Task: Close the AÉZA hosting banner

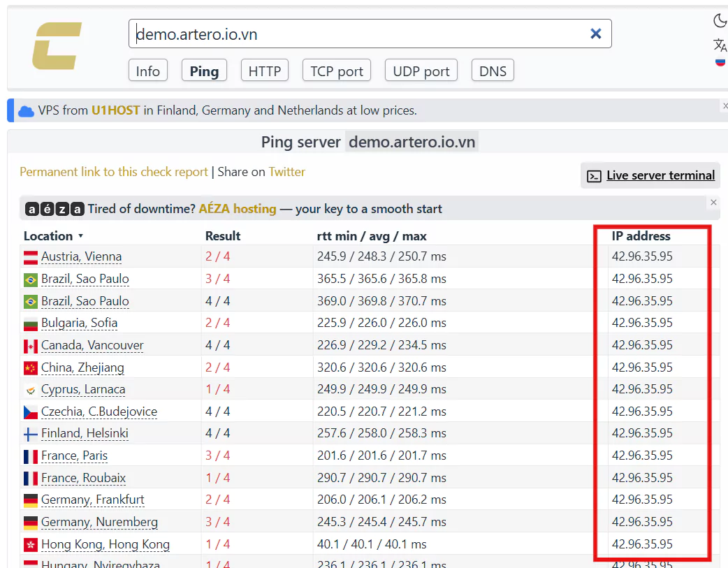Action: click(x=713, y=203)
